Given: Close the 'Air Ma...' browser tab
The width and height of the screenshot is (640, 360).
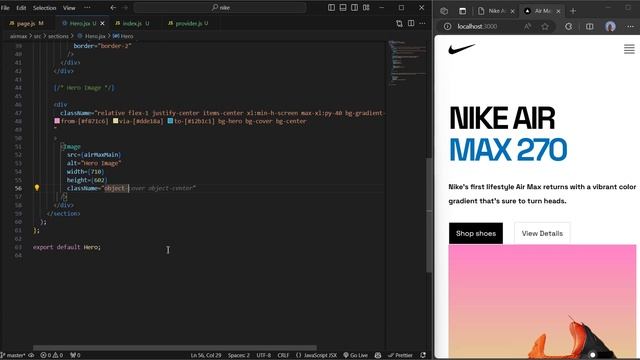Looking at the screenshot, I should coord(558,11).
